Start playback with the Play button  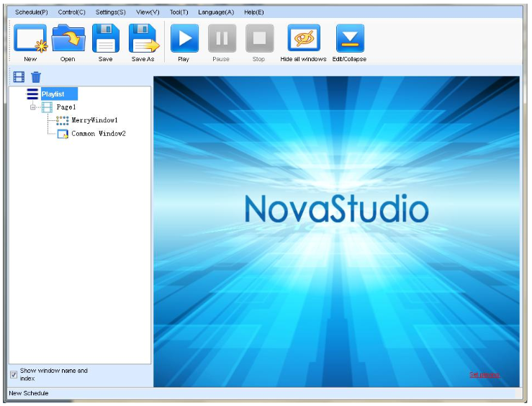pos(184,38)
